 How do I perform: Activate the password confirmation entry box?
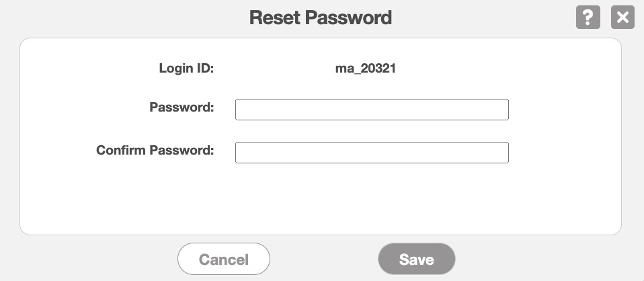[x=372, y=153]
